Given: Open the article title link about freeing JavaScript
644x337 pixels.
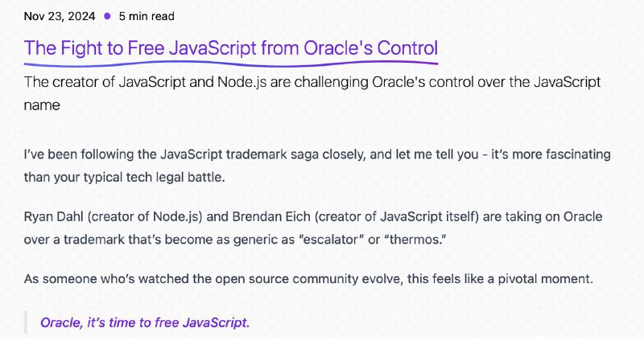Looking at the screenshot, I should pos(231,47).
